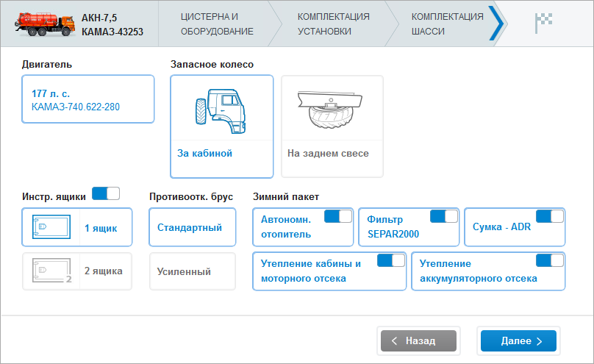Image resolution: width=594 pixels, height=364 pixels.
Task: Toggle the Сумка - ADR switch
Action: pos(549,216)
